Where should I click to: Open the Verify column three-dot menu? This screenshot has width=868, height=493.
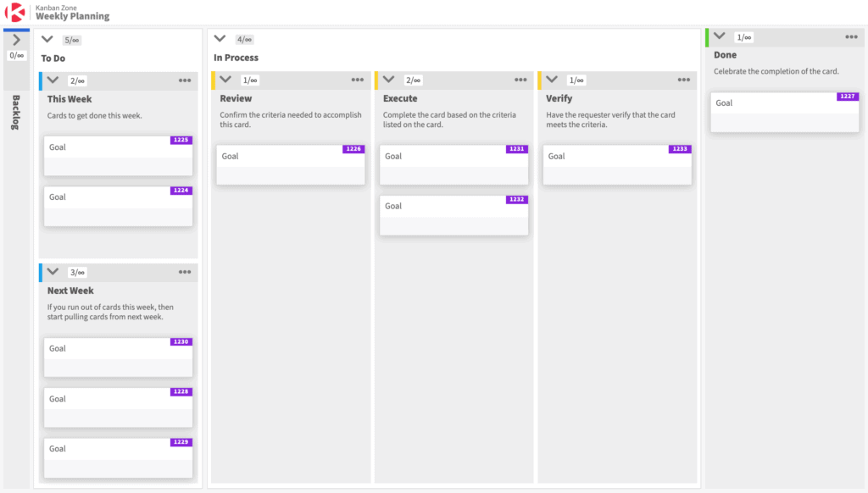(x=683, y=80)
